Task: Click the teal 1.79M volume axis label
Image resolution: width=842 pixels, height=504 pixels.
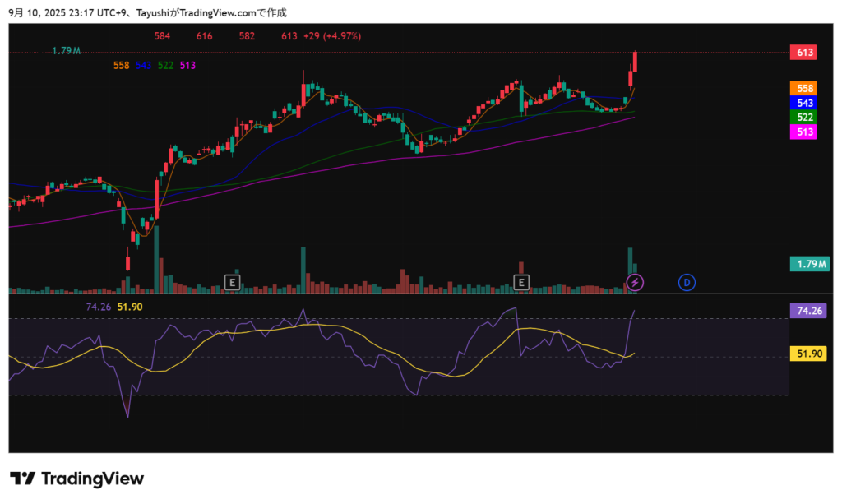Action: pyautogui.click(x=810, y=264)
